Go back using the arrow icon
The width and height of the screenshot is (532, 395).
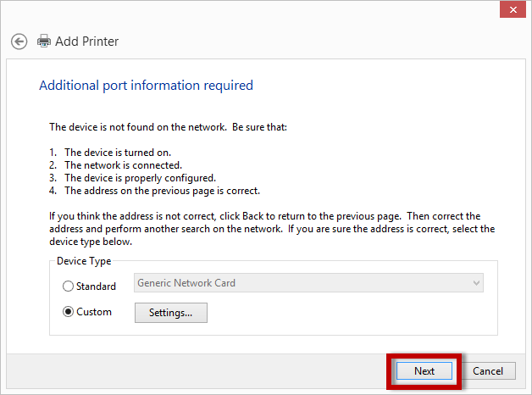pos(19,41)
